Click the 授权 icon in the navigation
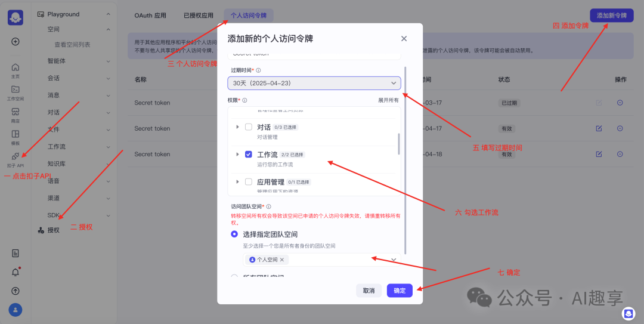This screenshot has width=644, height=324. 41,230
